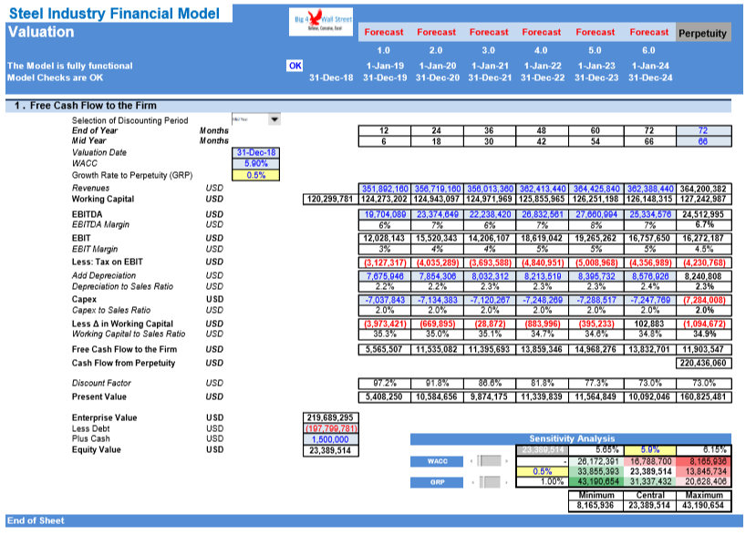Select EBIT cell 12,028,143

[x=385, y=238]
